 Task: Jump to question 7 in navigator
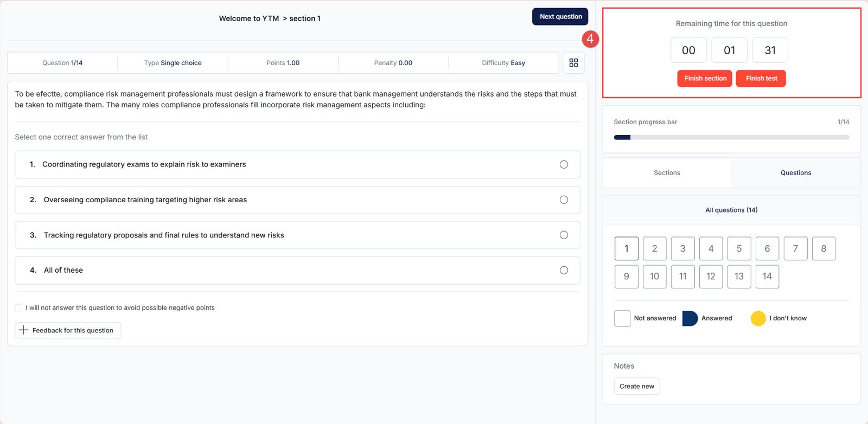(x=795, y=248)
